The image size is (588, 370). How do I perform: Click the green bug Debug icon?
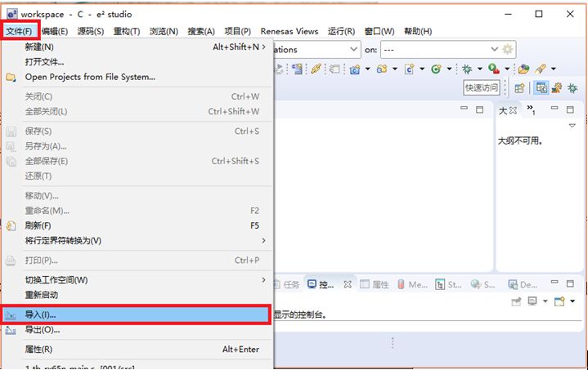point(467,69)
